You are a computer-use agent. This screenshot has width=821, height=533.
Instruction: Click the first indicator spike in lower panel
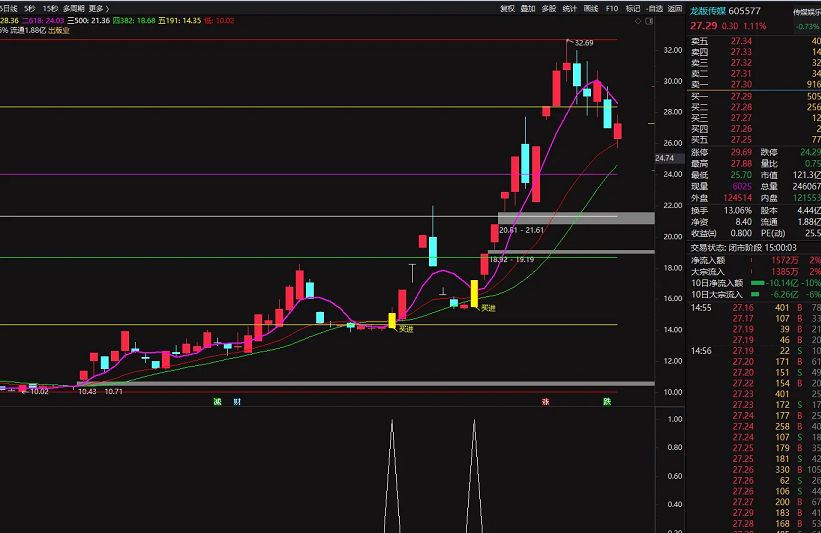[x=392, y=475]
